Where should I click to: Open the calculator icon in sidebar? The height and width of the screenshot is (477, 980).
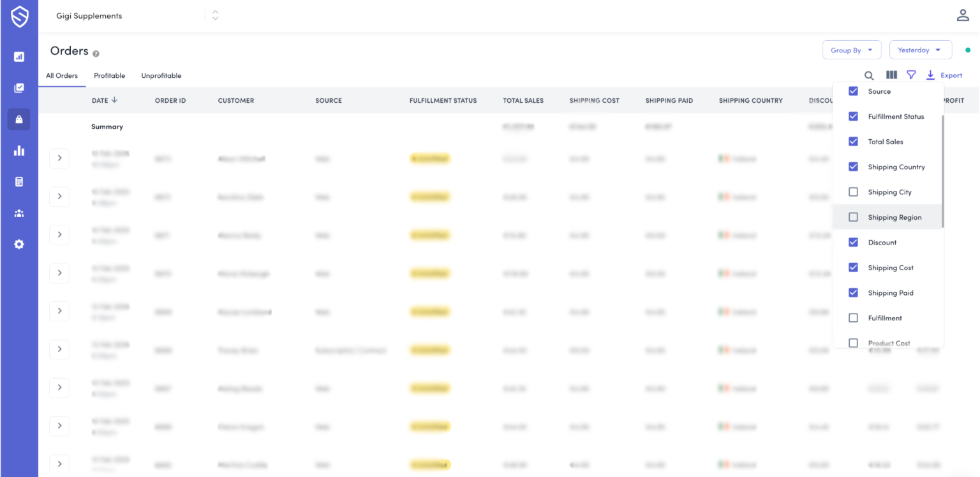(19, 182)
